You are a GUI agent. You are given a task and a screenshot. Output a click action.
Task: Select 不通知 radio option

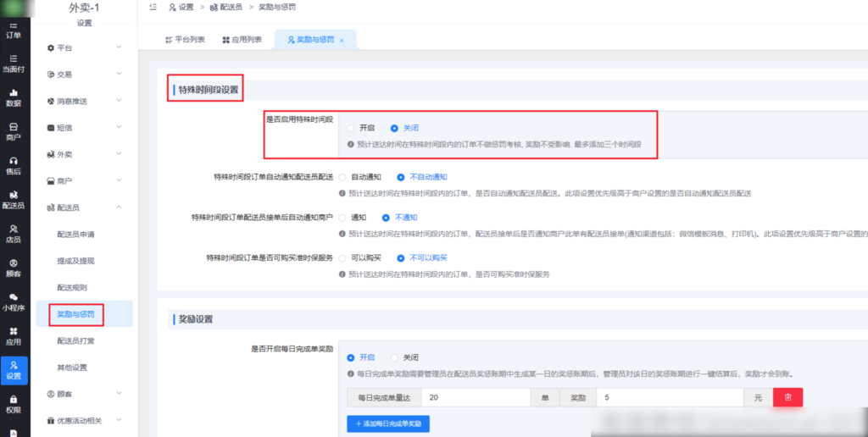pyautogui.click(x=400, y=218)
